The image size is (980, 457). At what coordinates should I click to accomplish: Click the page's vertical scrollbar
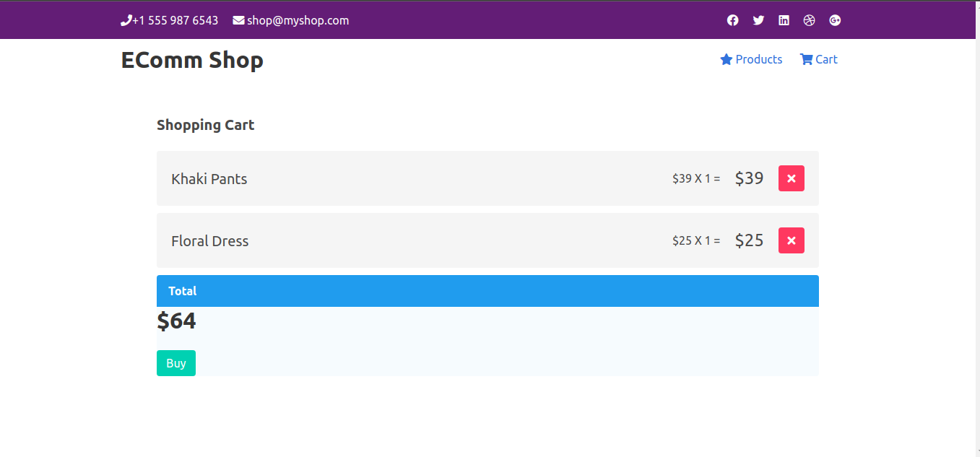(978, 228)
